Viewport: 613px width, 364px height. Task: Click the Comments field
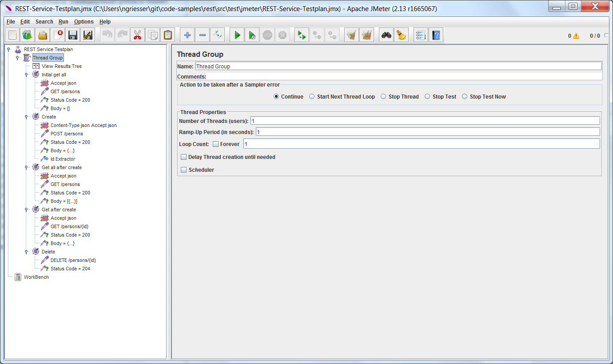pyautogui.click(x=404, y=76)
